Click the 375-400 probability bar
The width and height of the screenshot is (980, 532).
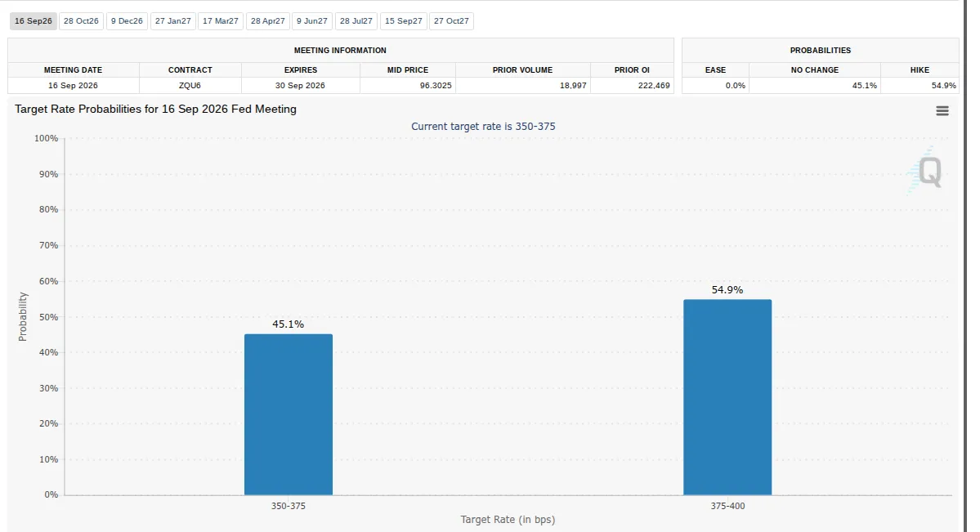click(x=727, y=397)
